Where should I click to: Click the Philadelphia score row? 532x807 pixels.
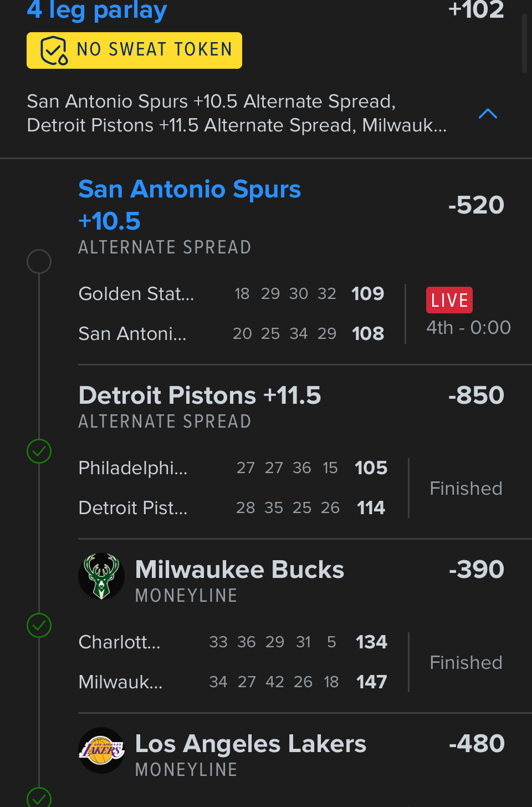(x=233, y=468)
